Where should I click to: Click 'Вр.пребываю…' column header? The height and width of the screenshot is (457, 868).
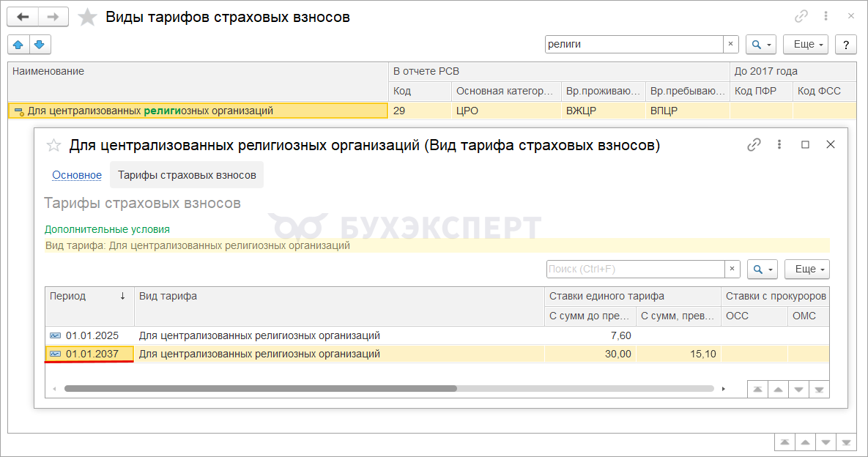[688, 91]
